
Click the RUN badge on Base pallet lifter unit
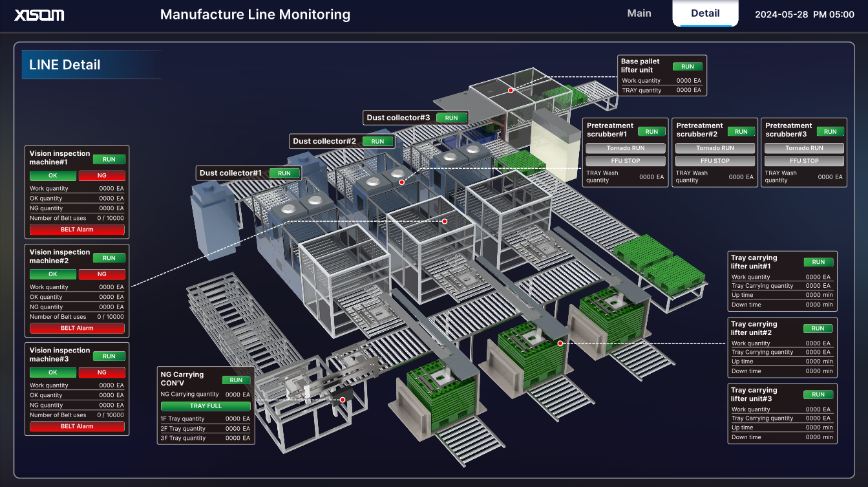[688, 66]
